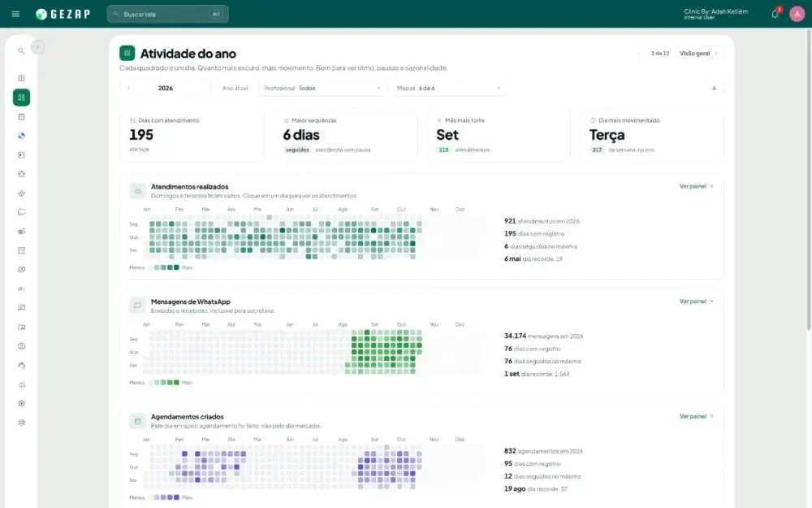Viewport: 812px width, 508px height.
Task: Open the smiley face icon in sidebar
Action: click(21, 346)
